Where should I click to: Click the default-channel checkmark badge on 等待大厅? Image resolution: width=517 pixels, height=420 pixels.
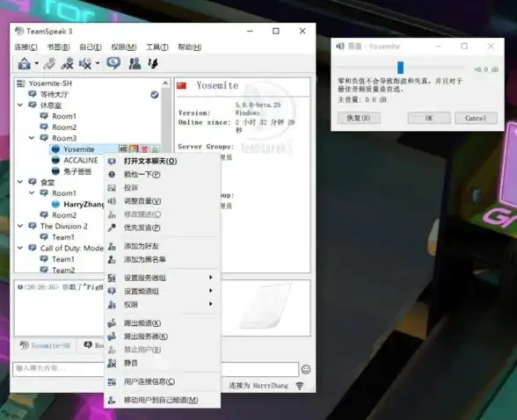click(x=155, y=95)
